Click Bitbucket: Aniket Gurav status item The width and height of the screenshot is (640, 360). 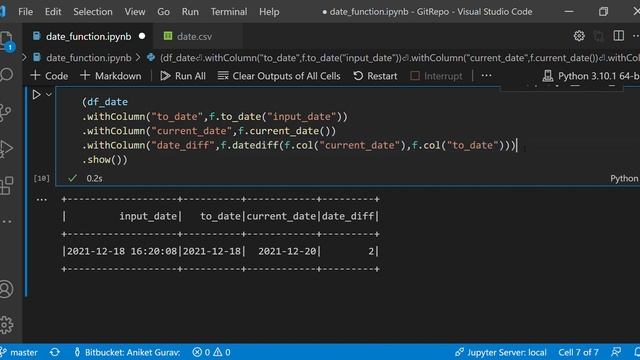click(x=128, y=352)
